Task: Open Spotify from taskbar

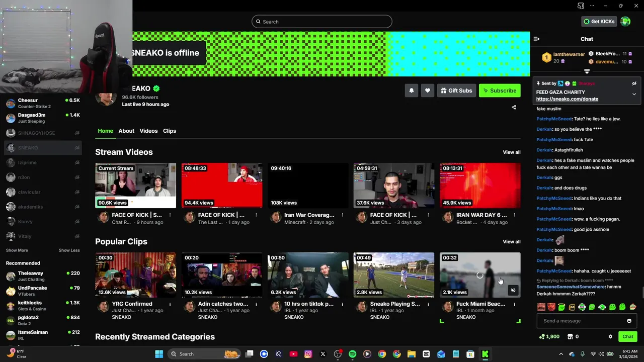Action: pyautogui.click(x=352, y=354)
